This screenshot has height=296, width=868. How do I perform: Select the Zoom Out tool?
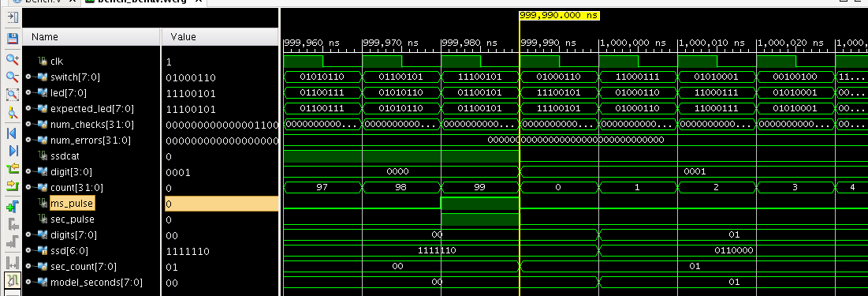[x=12, y=77]
